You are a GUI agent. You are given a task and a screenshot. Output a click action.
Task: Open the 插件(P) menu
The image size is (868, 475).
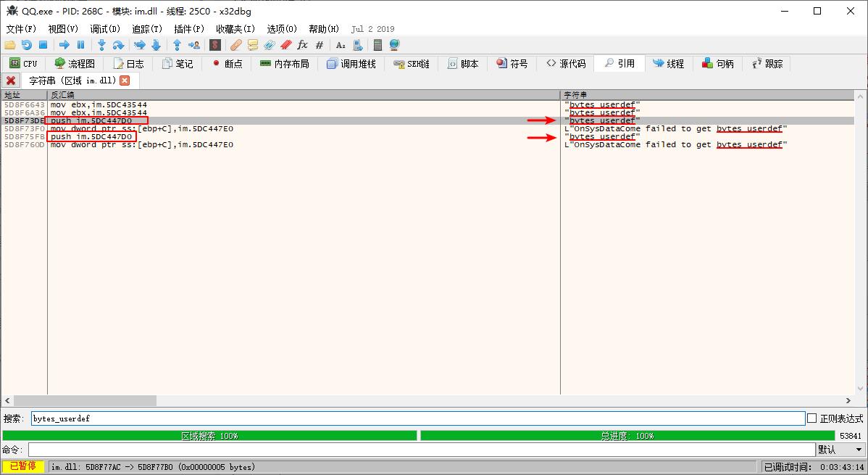point(189,29)
